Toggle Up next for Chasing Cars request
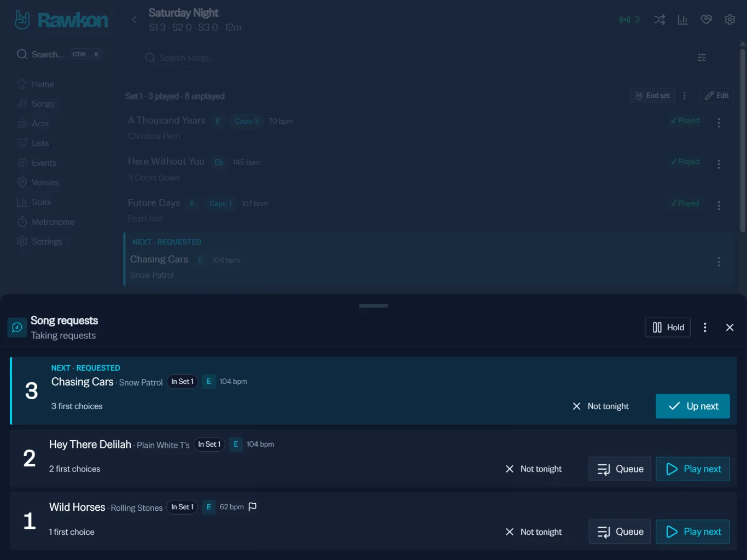Image resolution: width=747 pixels, height=560 pixels. coord(693,406)
